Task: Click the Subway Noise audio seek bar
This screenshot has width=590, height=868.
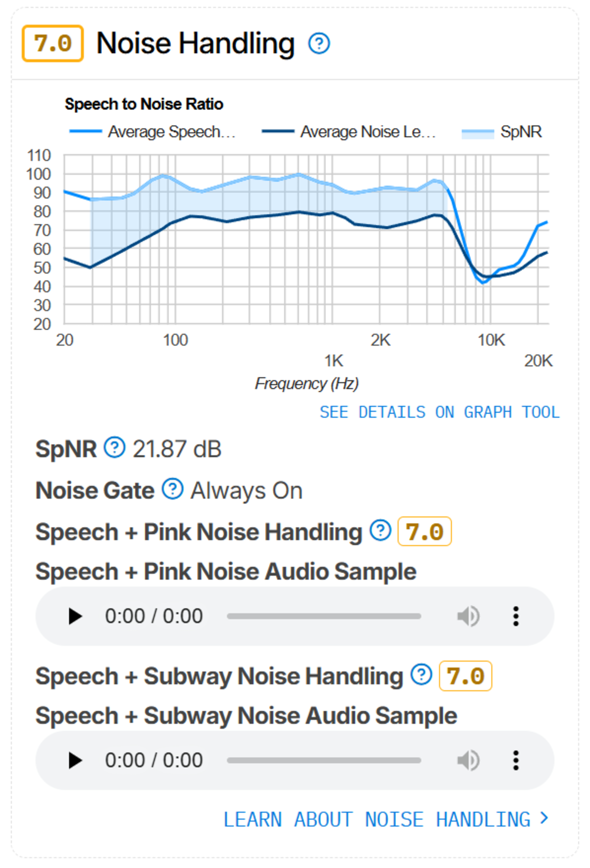Action: pos(324,761)
